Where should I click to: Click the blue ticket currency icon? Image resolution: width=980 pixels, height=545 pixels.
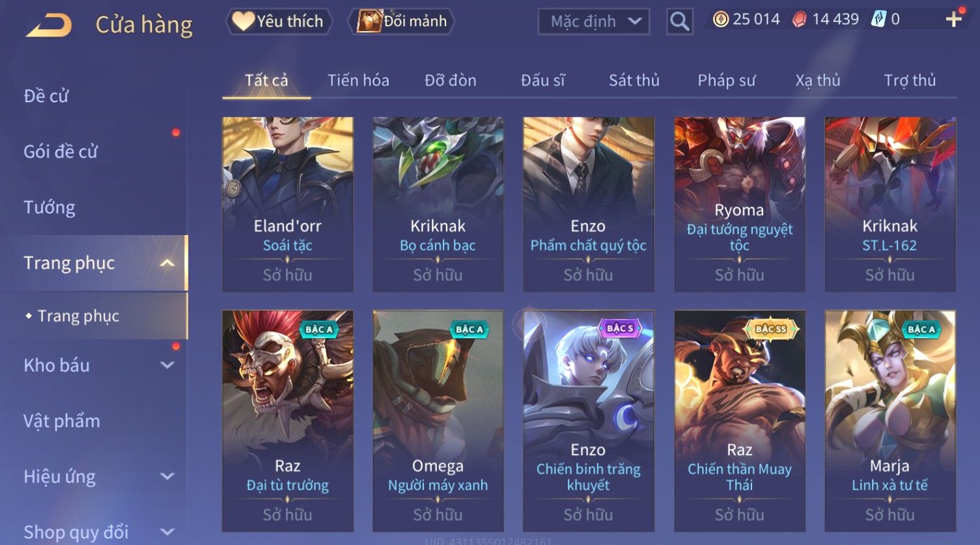pyautogui.click(x=878, y=20)
